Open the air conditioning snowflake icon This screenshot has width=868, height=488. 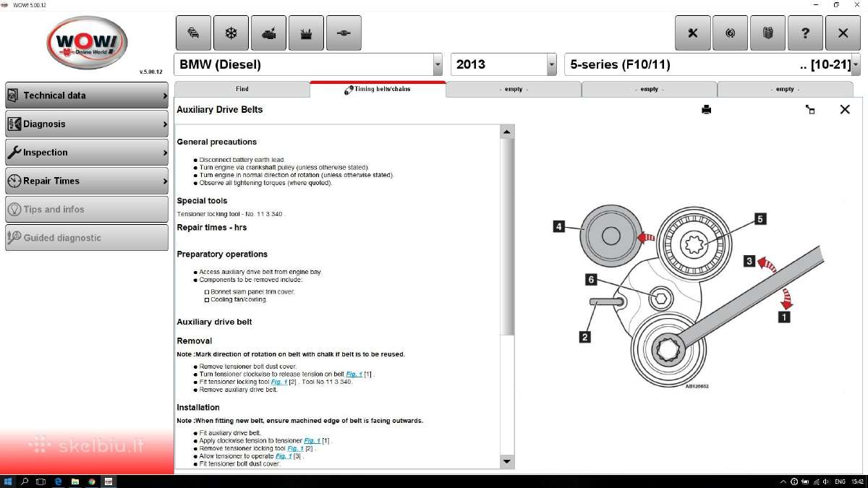click(231, 33)
